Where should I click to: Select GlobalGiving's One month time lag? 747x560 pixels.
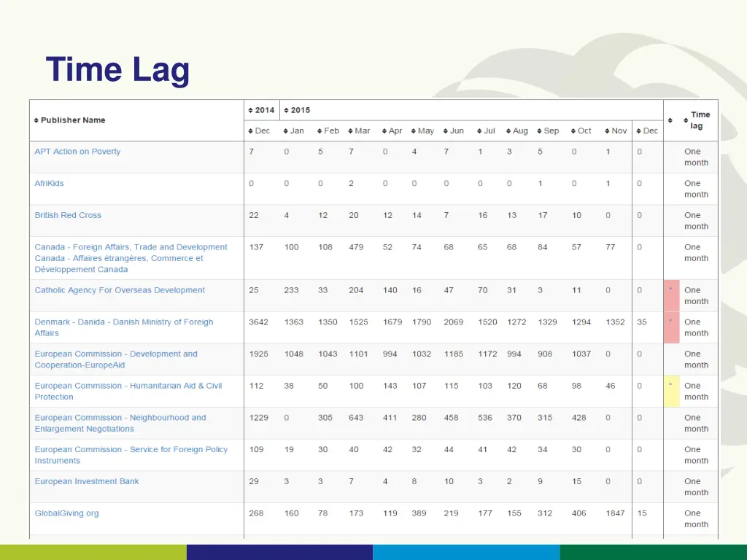tap(696, 518)
